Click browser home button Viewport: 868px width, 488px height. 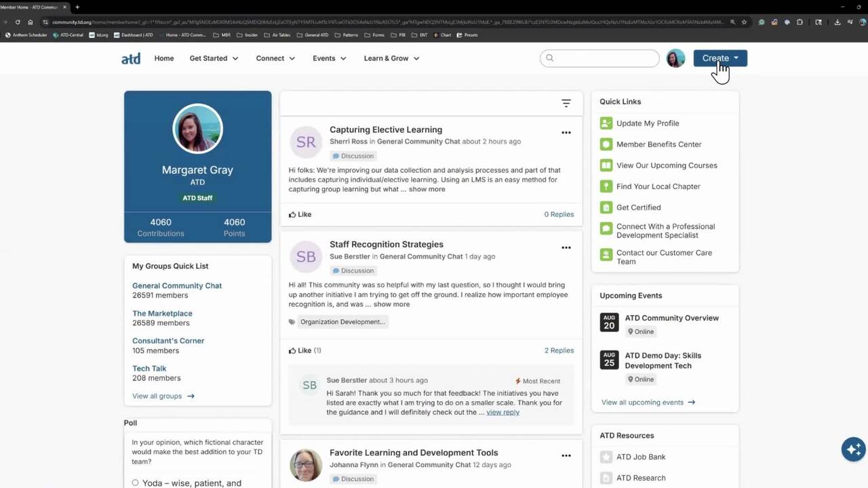coord(30,22)
